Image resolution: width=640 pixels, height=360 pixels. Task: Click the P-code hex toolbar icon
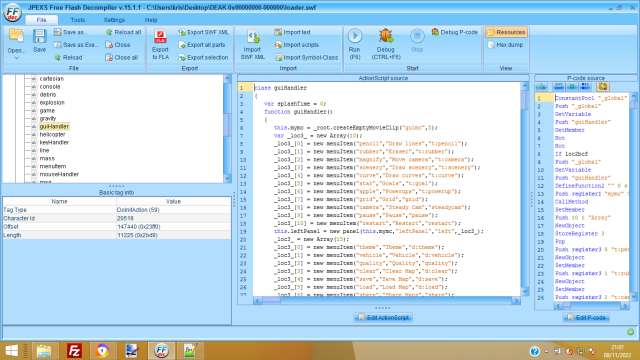(x=585, y=87)
